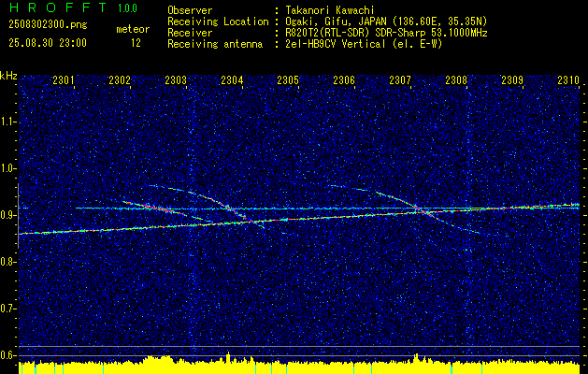Click the 'Receiving antenna' label
The width and height of the screenshot is (588, 374).
pos(215,44)
